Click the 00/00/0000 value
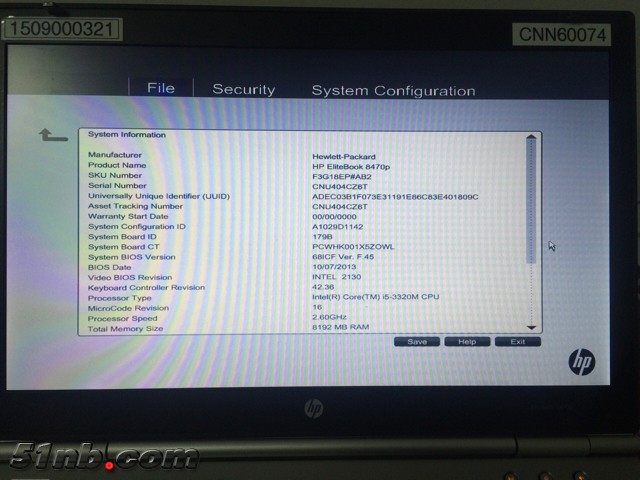Image resolution: width=640 pixels, height=480 pixels. tap(334, 217)
